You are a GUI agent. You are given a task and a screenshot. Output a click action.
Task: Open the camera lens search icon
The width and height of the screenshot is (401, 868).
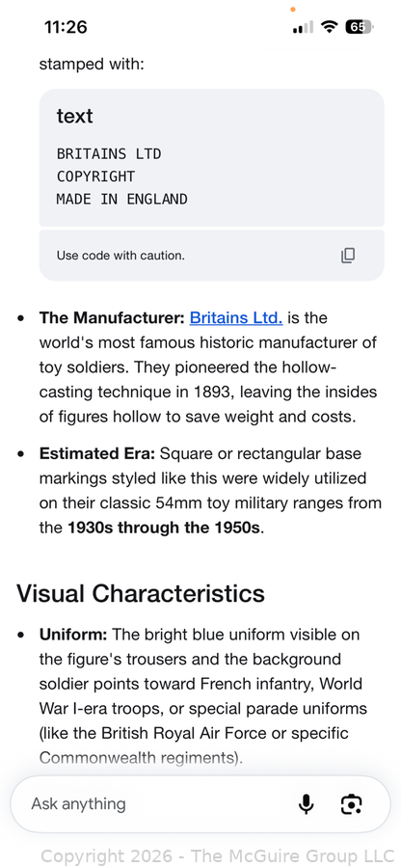(352, 803)
